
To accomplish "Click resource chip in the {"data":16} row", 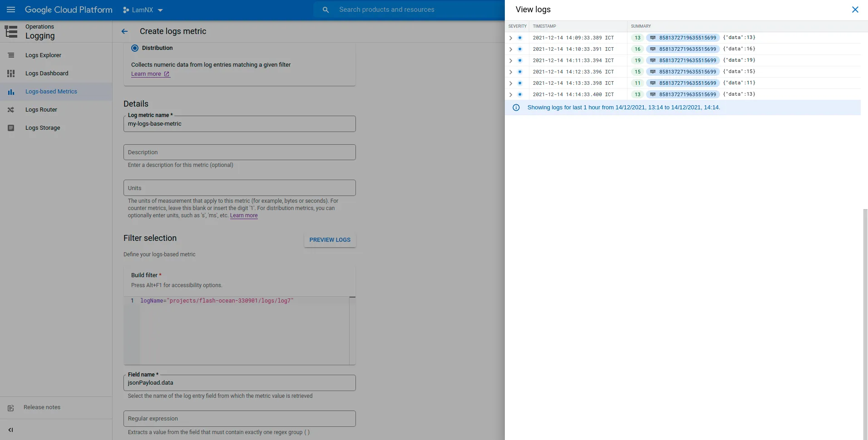I will click(x=683, y=49).
